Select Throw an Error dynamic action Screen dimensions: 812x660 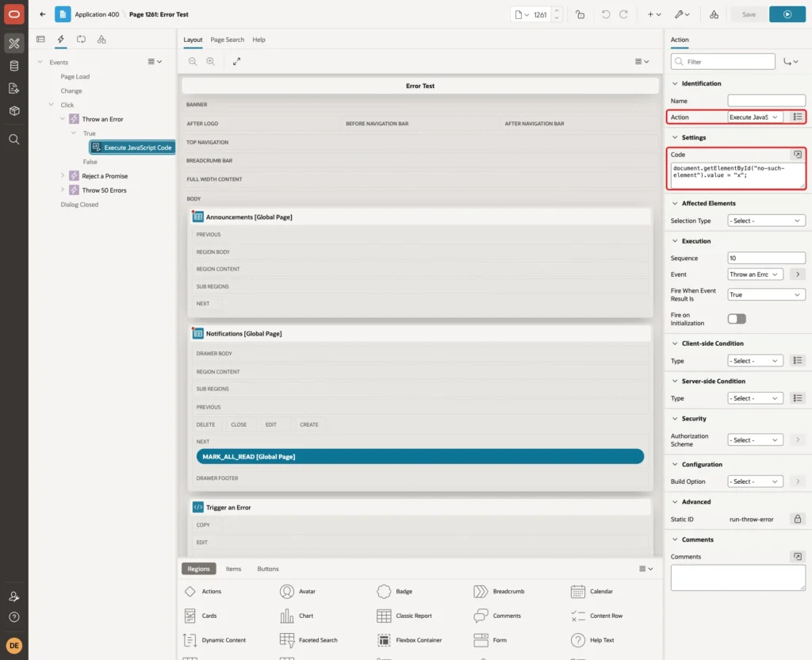click(102, 119)
